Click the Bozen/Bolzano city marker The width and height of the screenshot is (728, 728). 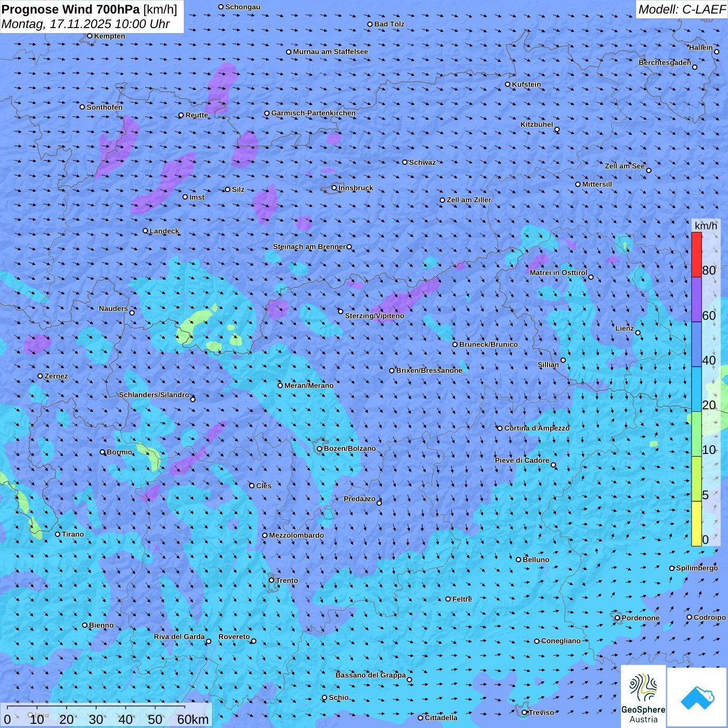[320, 449]
